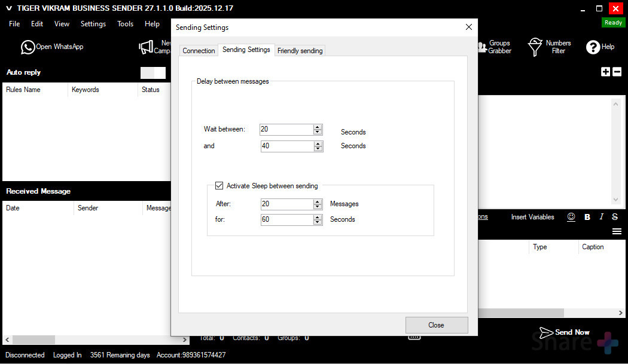Click left arrow of Received Message scrollbar

[7, 339]
